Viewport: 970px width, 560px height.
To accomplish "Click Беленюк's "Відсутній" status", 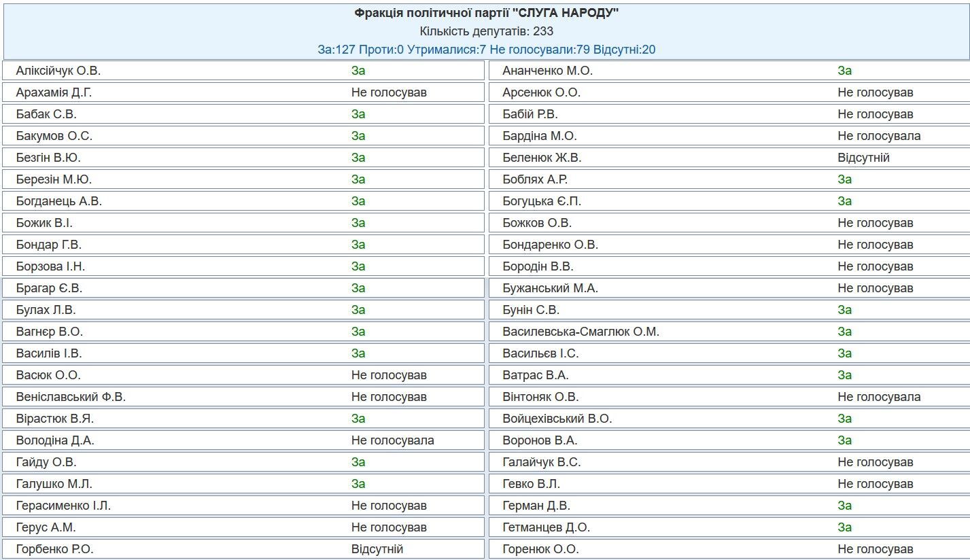I will [x=864, y=158].
